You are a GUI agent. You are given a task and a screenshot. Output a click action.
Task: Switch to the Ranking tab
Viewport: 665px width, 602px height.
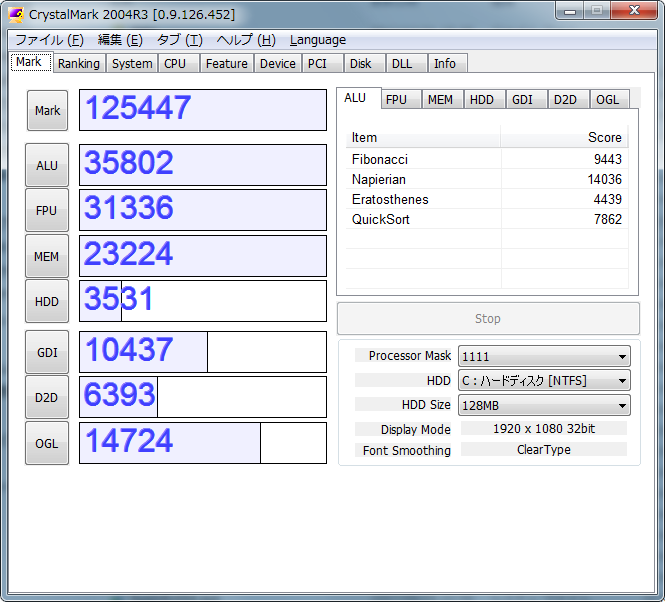click(78, 63)
